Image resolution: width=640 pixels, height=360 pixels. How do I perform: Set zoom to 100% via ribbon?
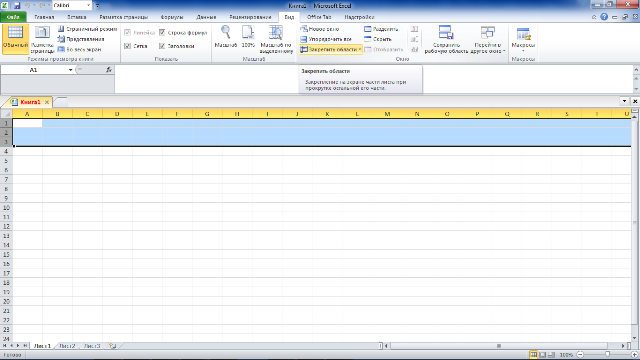coord(248,37)
